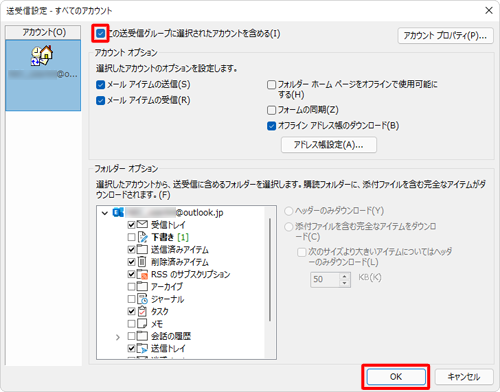Select the 会話の履歴 folder label
Screen dimensions: 500x392
(171, 336)
